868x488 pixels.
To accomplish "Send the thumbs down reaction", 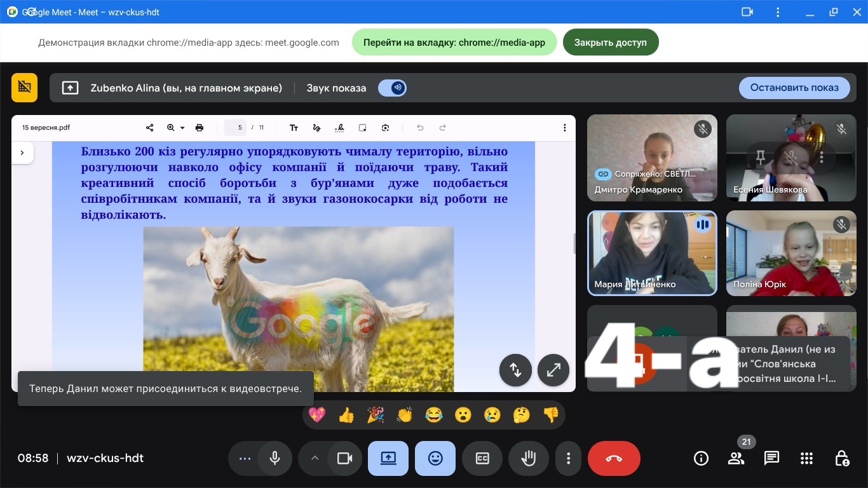I will (x=551, y=415).
